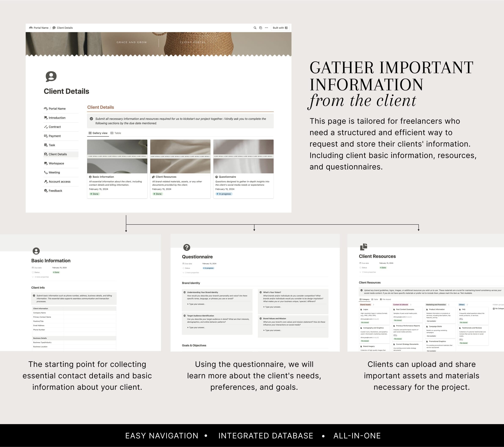
Task: Switch to Table view tab
Action: click(x=116, y=133)
